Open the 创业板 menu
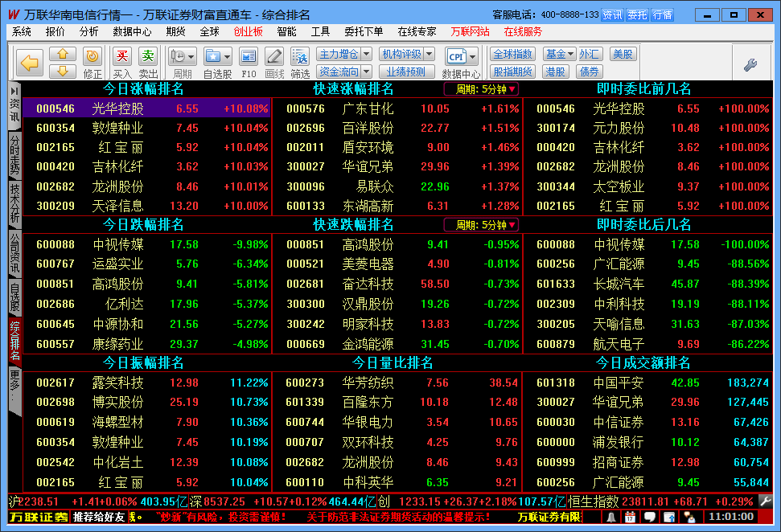This screenshot has width=781, height=532. 248,32
